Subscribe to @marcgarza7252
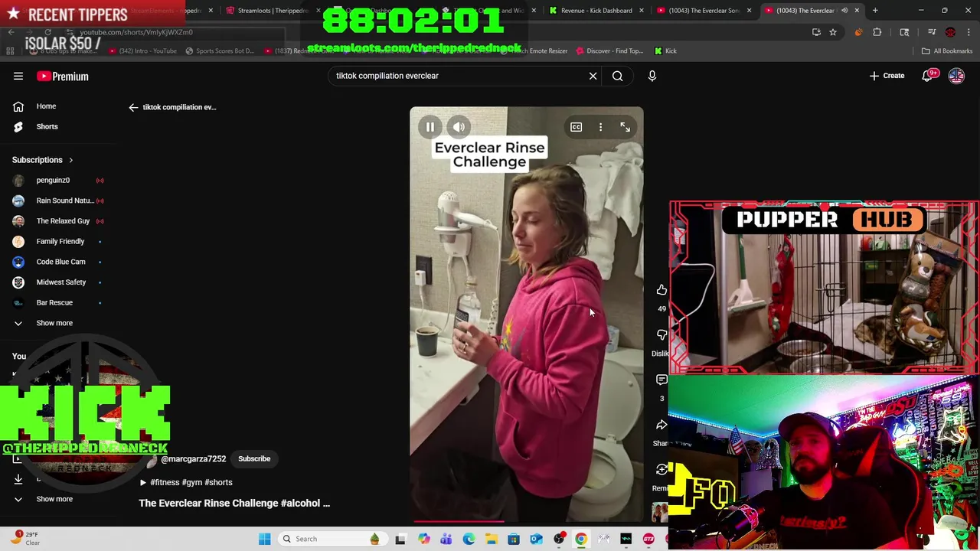The width and height of the screenshot is (980, 551). (254, 459)
